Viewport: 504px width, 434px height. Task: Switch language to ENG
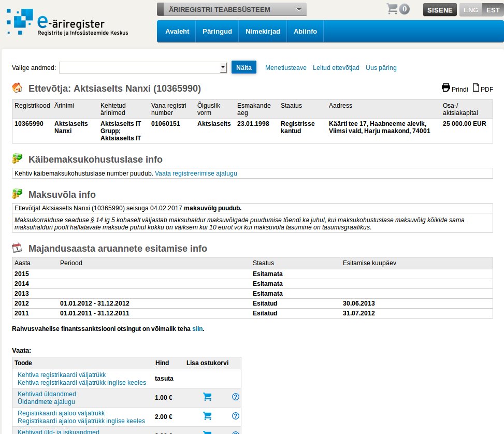point(471,10)
